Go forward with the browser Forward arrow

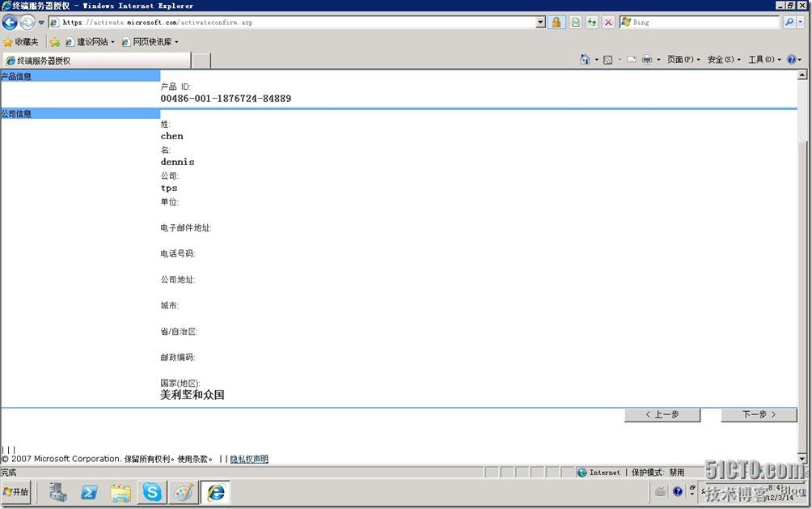[27, 23]
